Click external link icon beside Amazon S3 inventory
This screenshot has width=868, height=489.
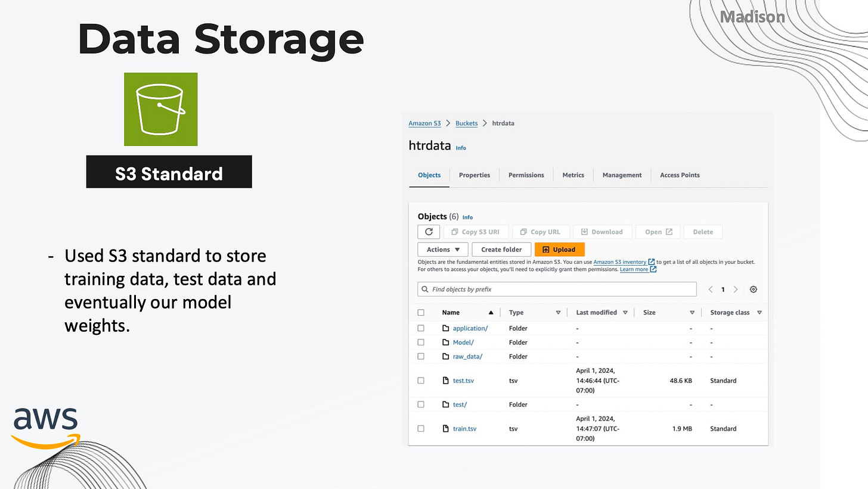coord(652,262)
